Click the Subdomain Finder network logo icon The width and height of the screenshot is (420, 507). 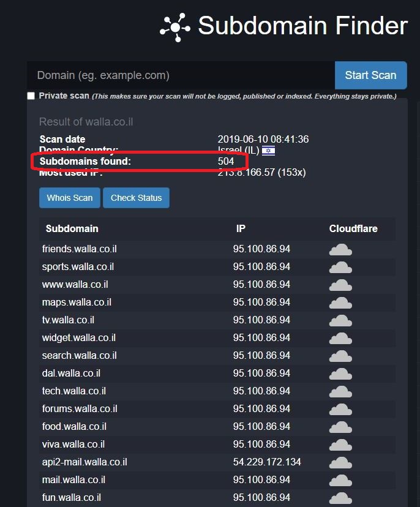coord(175,28)
